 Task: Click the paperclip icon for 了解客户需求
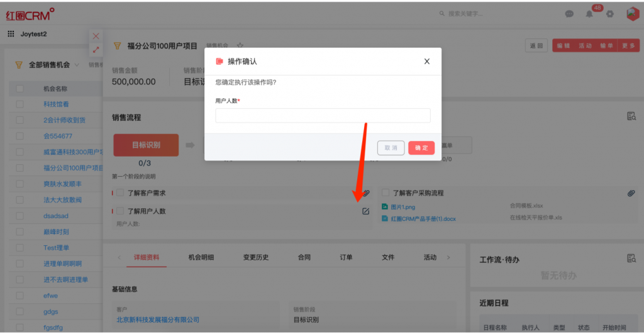click(366, 193)
